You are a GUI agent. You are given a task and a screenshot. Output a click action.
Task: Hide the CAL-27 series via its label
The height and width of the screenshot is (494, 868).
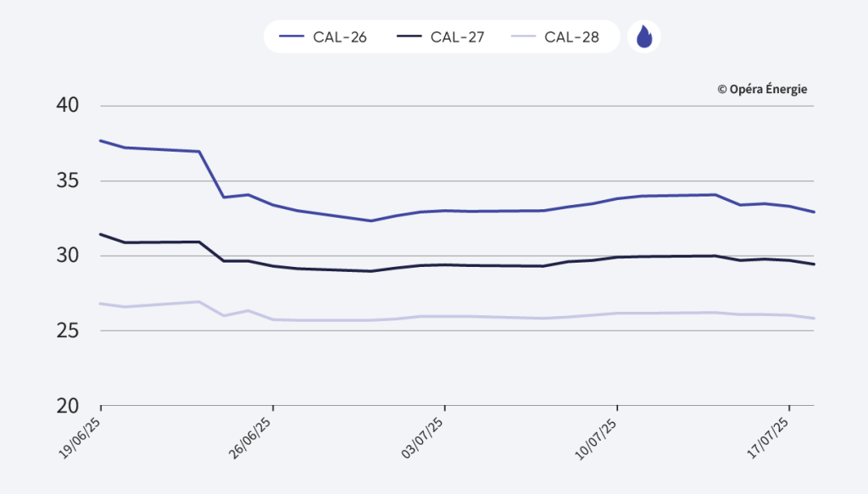pyautogui.click(x=457, y=37)
